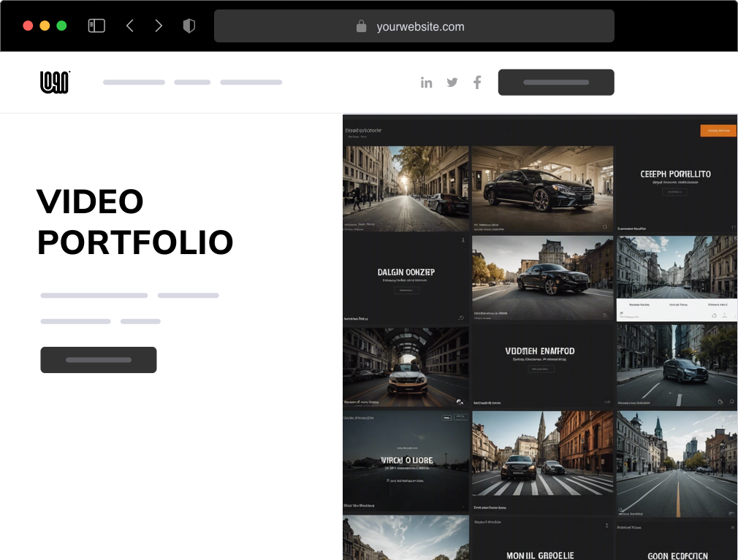Open the third navigation item in the header
Viewport: 738px width, 560px height.
click(x=251, y=82)
